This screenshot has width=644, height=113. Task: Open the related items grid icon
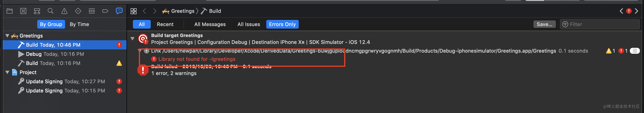click(x=134, y=11)
